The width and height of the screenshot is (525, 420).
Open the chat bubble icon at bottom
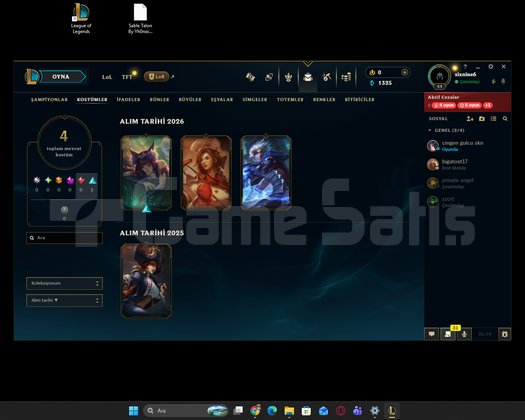click(x=432, y=334)
